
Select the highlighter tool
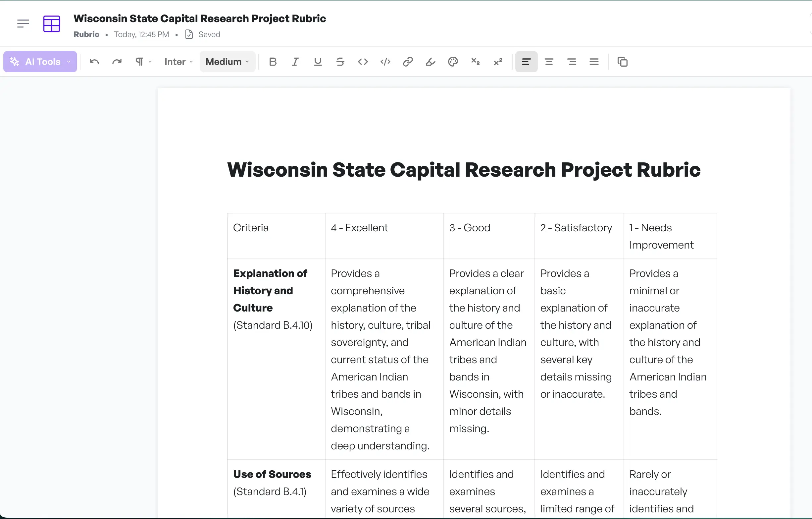[x=430, y=62]
